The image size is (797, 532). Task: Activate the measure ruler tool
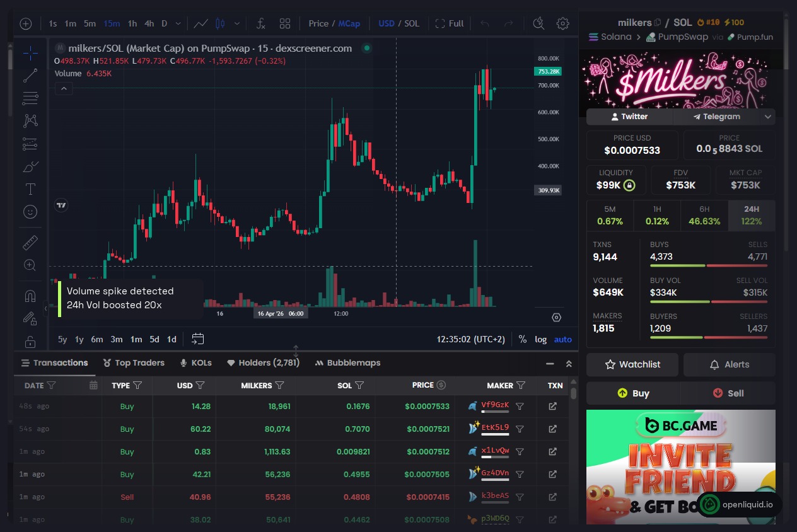pos(30,242)
